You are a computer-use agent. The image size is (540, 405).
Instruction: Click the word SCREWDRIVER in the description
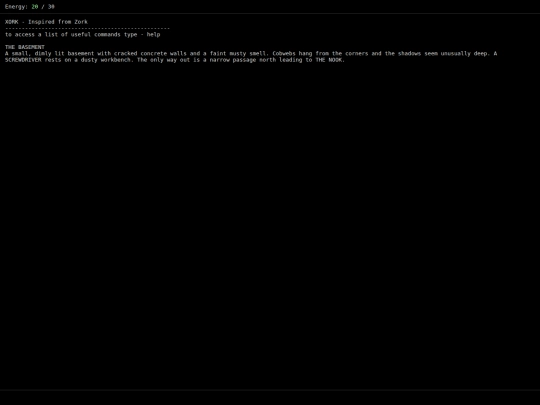[x=23, y=60]
